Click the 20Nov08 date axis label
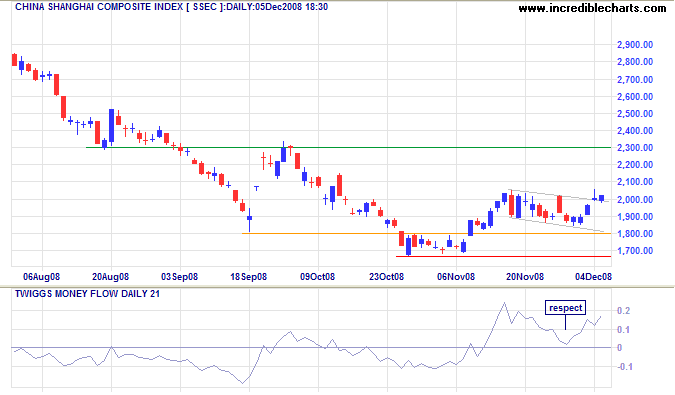This screenshot has width=675, height=395. [x=525, y=277]
